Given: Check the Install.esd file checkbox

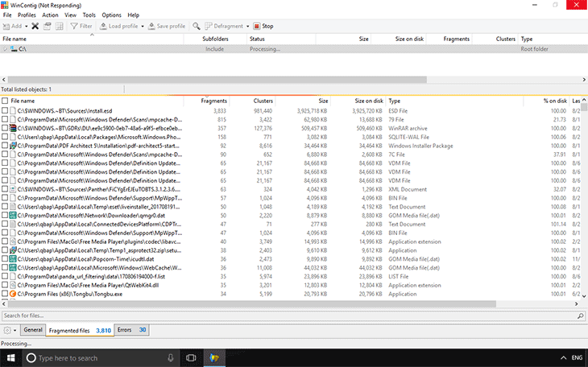Looking at the screenshot, I should coord(5,110).
